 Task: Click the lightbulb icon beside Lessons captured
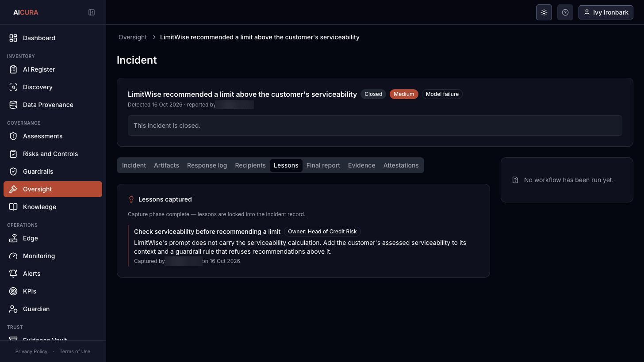pos(131,199)
